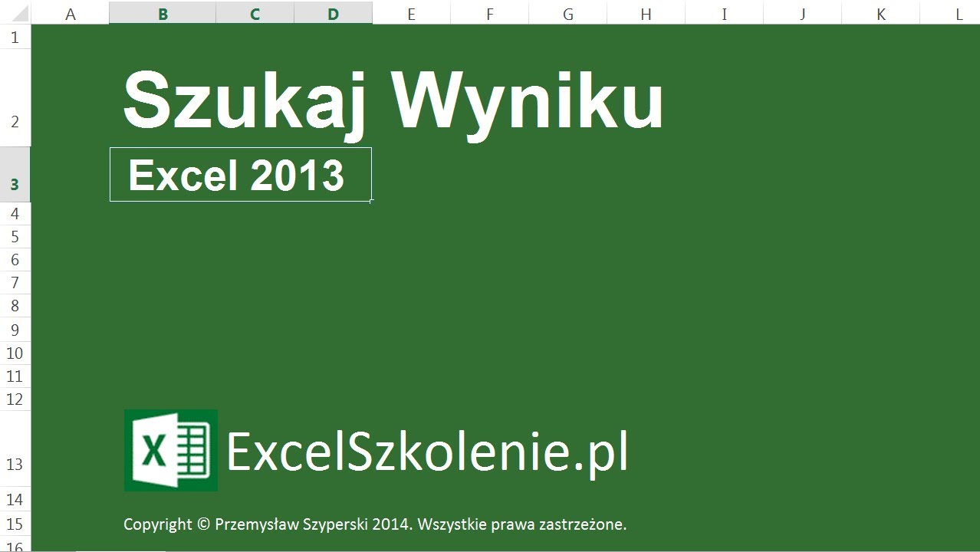Select row 5 header
This screenshot has height=552, width=980.
(x=15, y=237)
